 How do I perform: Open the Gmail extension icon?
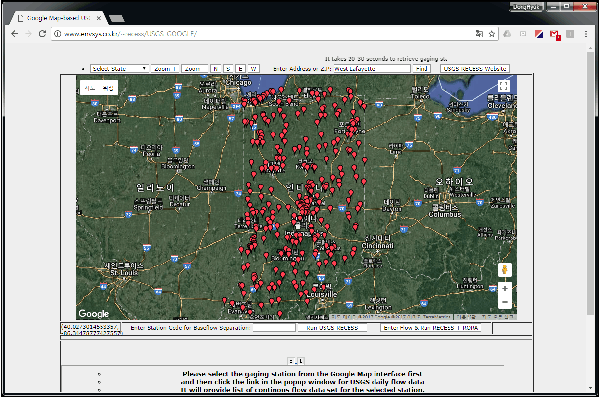pos(555,34)
